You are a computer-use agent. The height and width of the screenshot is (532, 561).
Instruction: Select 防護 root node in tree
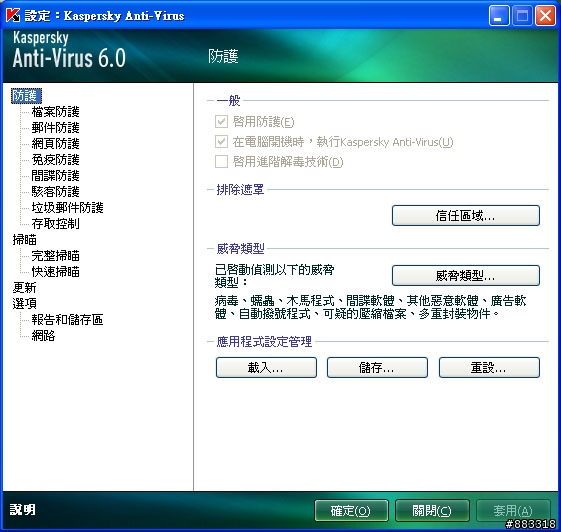tap(26, 96)
